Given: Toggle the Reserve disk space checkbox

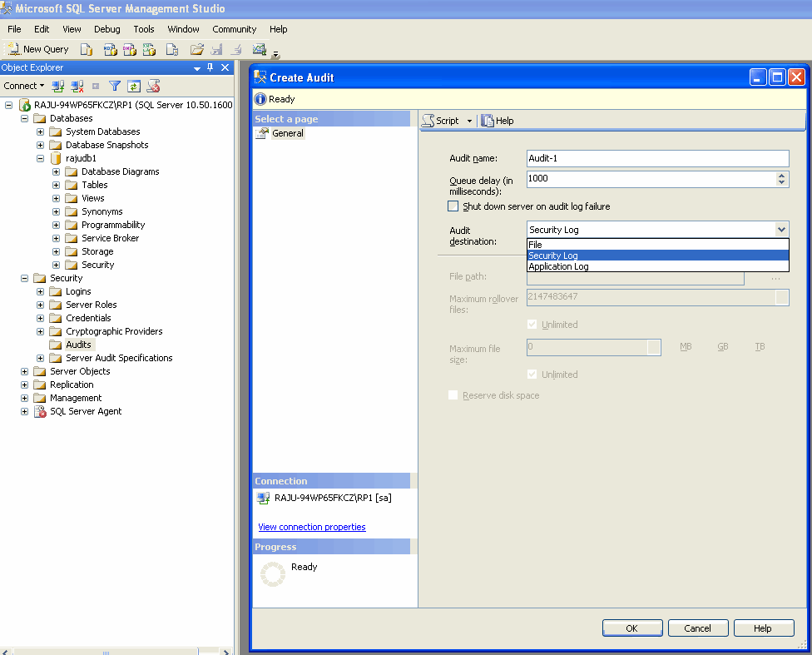Looking at the screenshot, I should click(453, 395).
